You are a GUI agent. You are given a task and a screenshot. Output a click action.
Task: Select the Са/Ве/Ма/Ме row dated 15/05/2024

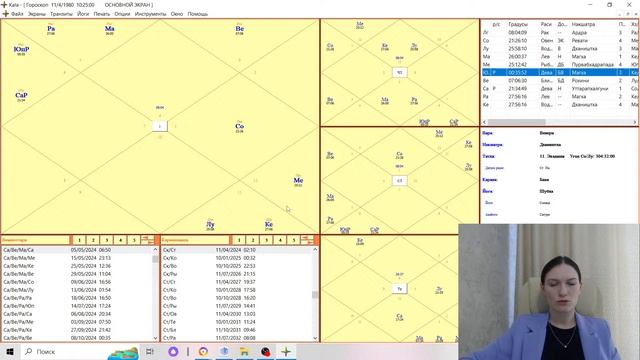pos(77,258)
